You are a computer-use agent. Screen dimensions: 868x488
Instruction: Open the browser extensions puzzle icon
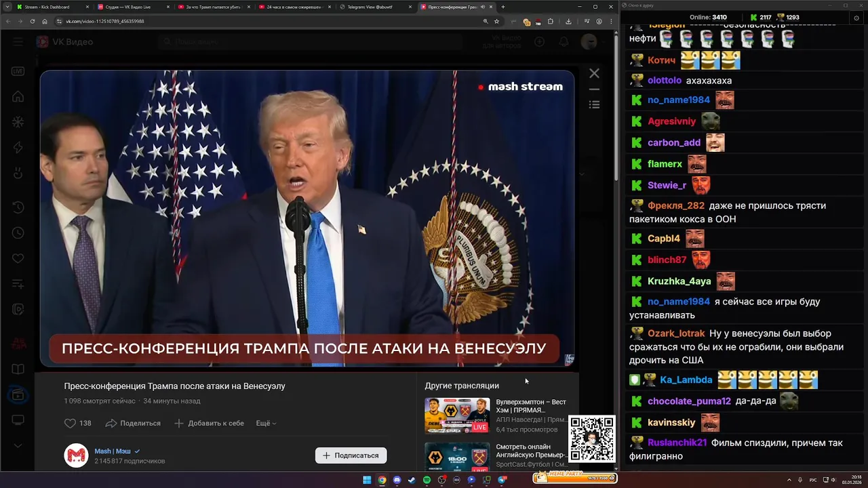click(550, 21)
